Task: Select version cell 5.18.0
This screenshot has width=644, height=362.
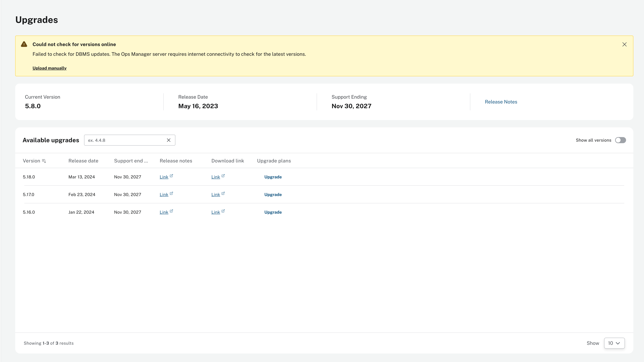Action: click(29, 177)
